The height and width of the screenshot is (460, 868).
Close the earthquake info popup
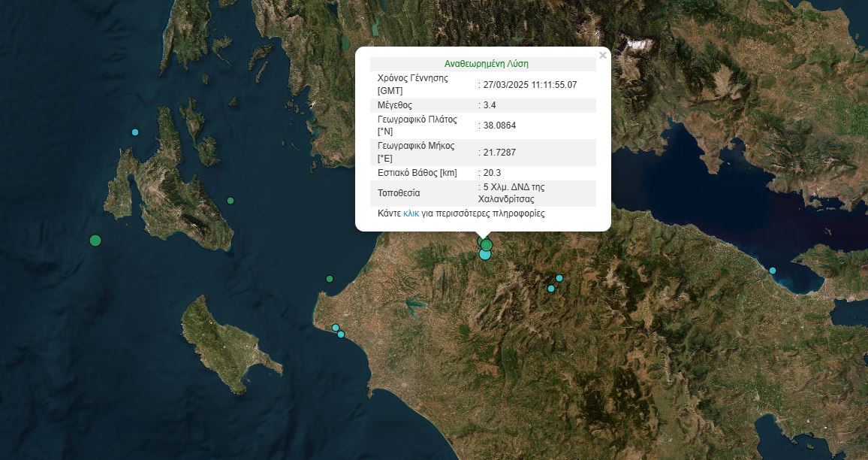[602, 55]
